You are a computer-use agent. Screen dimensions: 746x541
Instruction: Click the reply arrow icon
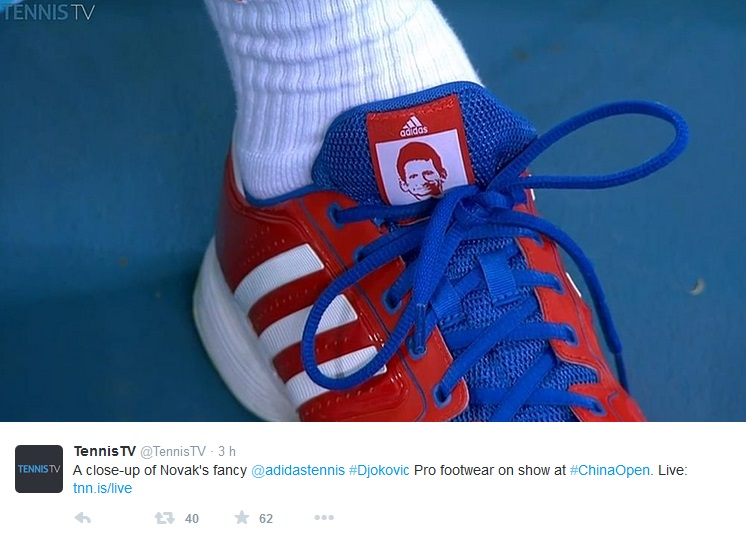point(83,518)
